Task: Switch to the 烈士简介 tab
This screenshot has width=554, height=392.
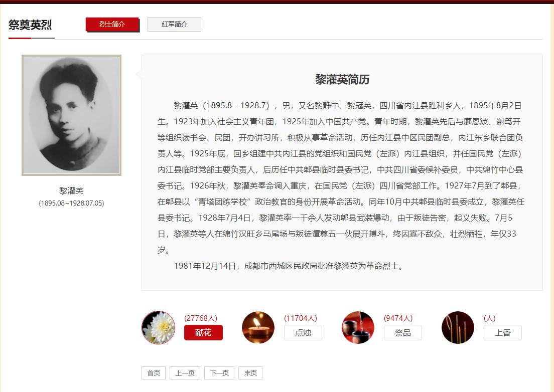Action: tap(112, 25)
